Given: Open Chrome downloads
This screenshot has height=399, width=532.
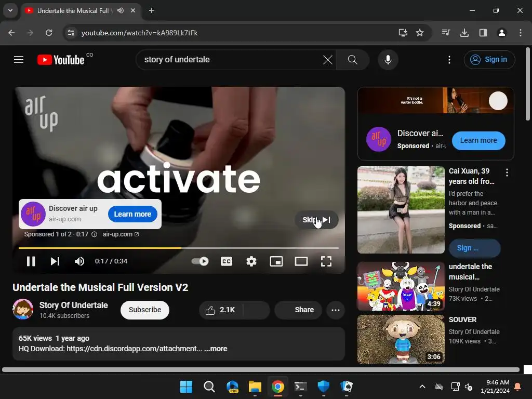Looking at the screenshot, I should pos(464,33).
